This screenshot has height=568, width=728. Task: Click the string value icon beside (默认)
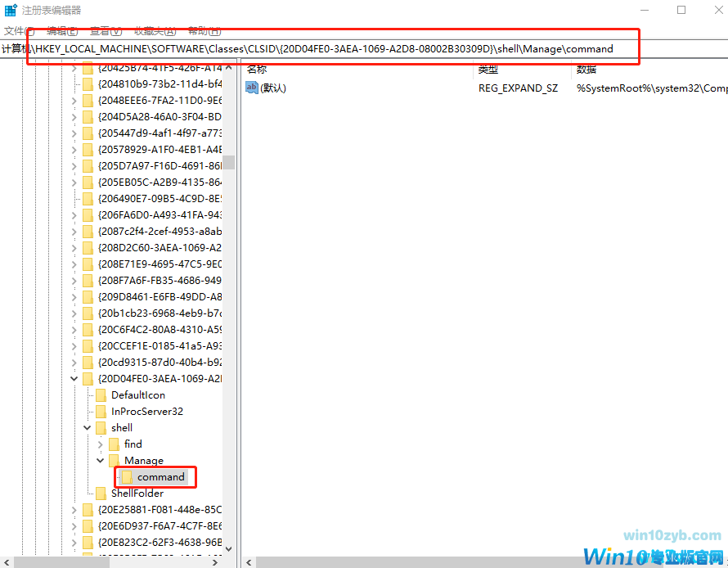click(252, 88)
